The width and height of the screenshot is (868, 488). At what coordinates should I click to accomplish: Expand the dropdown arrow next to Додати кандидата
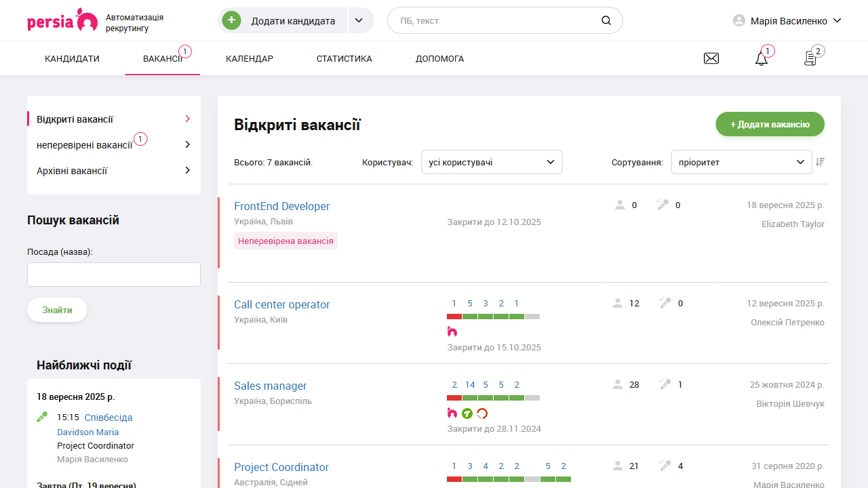pos(361,20)
